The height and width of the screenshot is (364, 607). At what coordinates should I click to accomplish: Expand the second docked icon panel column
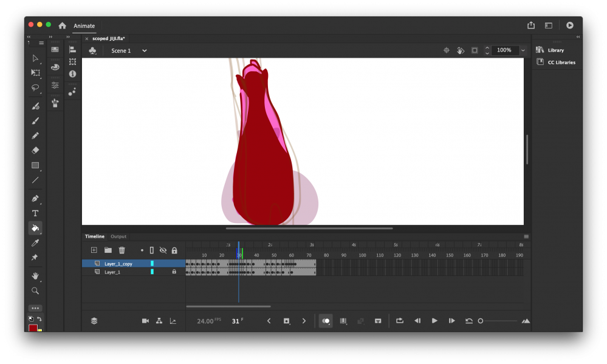[50, 37]
